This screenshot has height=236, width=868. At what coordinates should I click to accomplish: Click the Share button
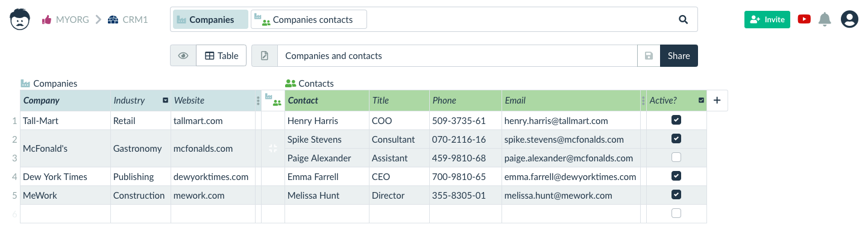tap(679, 55)
